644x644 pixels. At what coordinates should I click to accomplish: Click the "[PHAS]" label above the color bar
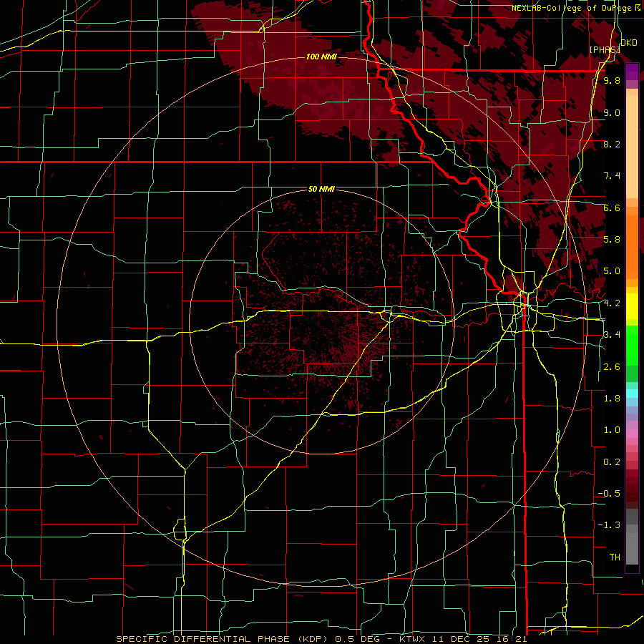tap(604, 49)
